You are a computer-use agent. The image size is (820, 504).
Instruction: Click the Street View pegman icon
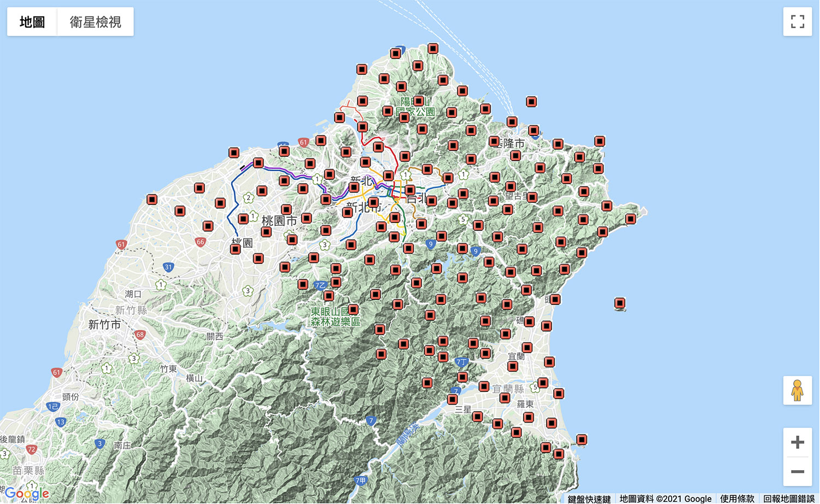click(x=797, y=390)
